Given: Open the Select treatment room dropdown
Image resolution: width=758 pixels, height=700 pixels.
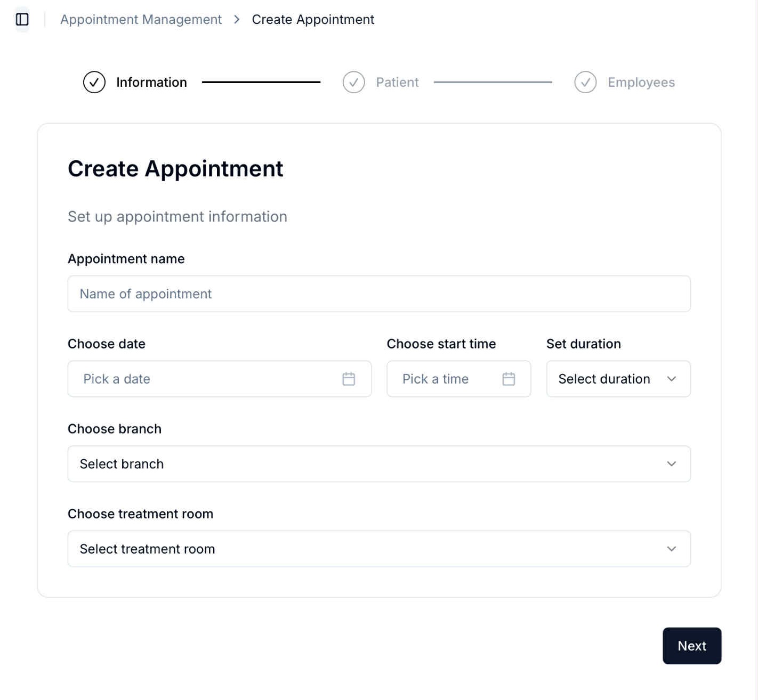Looking at the screenshot, I should [x=378, y=549].
